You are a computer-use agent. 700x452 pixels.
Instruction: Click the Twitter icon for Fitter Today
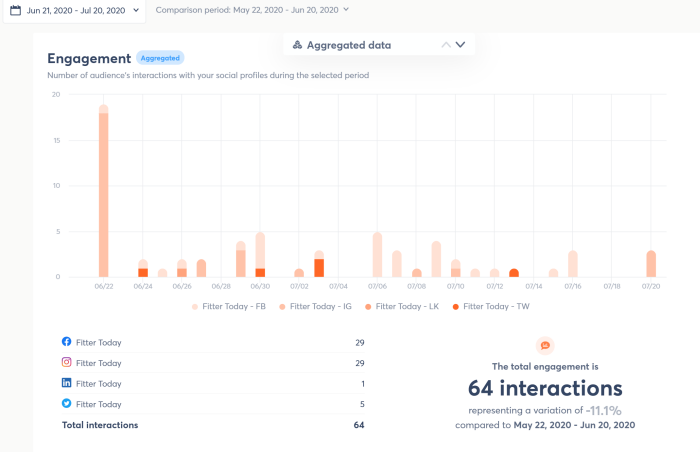tap(67, 404)
